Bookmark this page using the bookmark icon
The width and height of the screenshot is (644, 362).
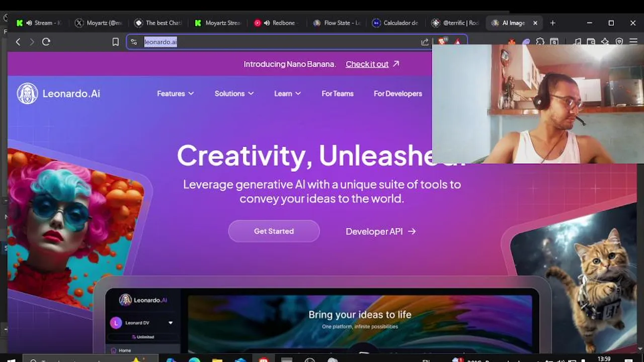point(115,42)
